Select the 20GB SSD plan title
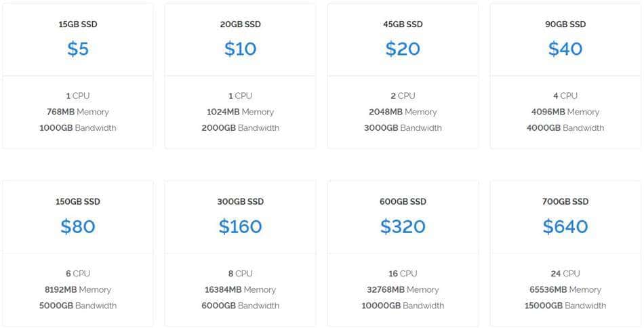644x328 pixels. coord(240,24)
